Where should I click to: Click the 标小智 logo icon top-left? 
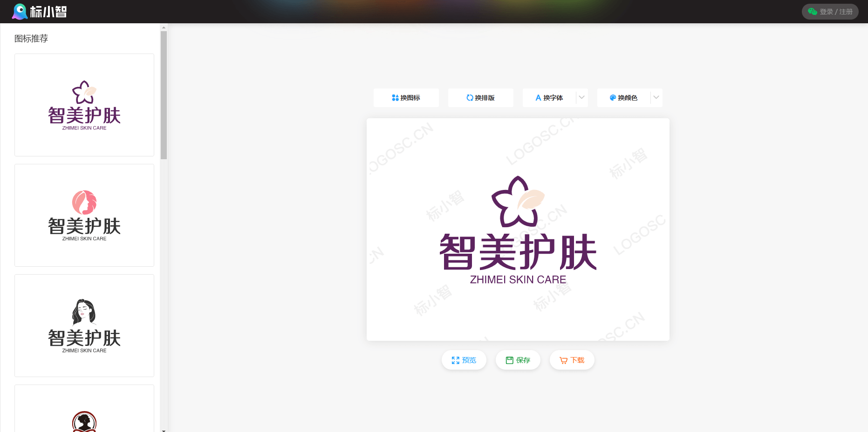pos(19,11)
